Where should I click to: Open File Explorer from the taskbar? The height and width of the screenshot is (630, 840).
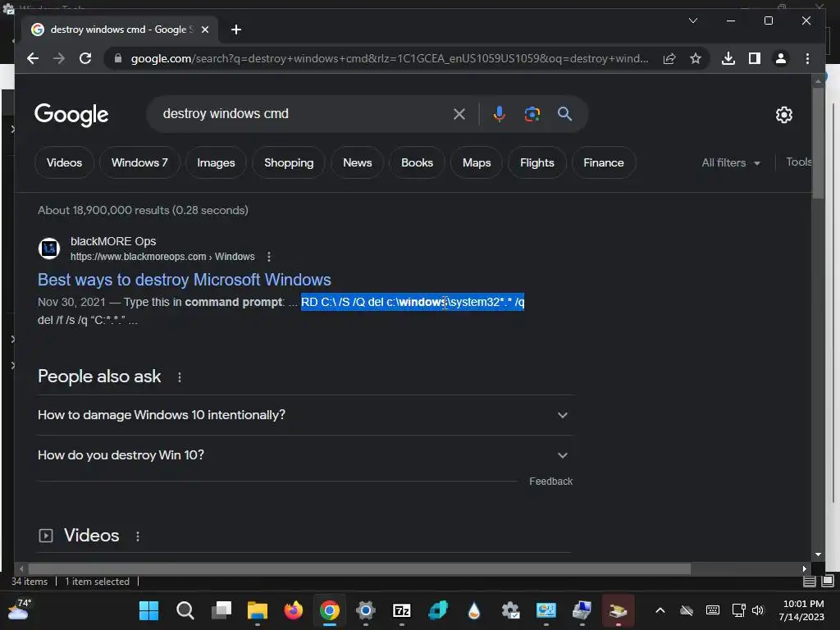257,610
